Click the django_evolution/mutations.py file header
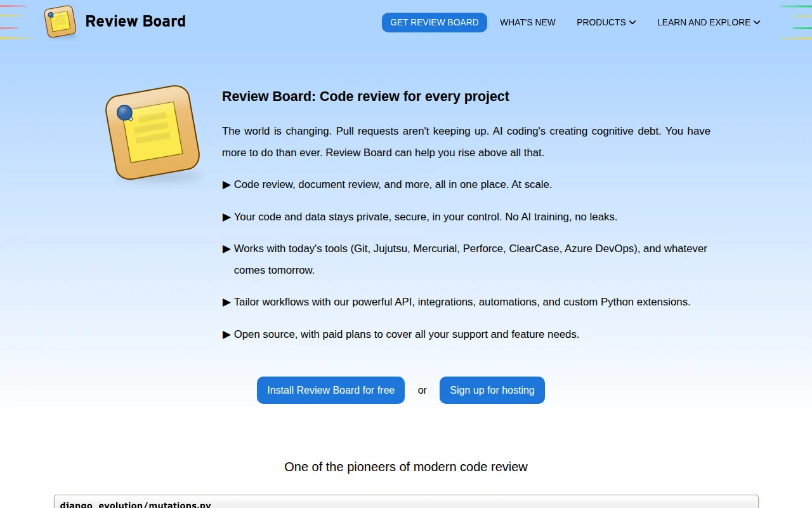 pos(406,502)
